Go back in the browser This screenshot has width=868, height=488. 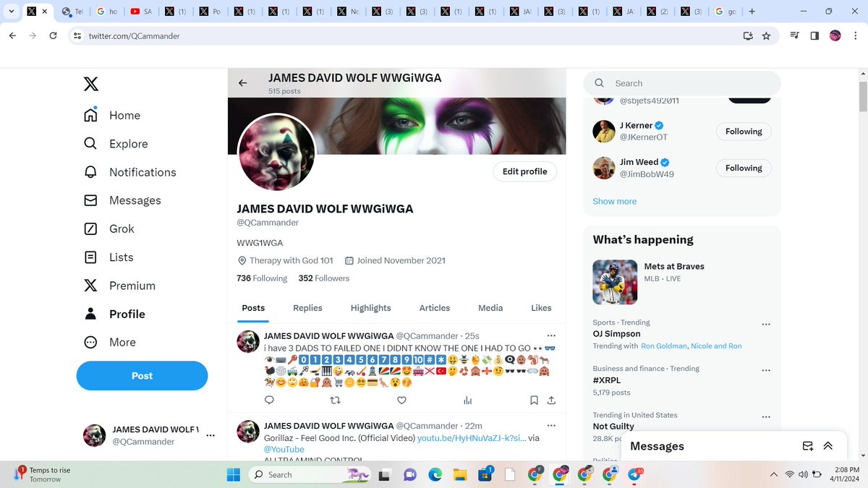coord(12,35)
